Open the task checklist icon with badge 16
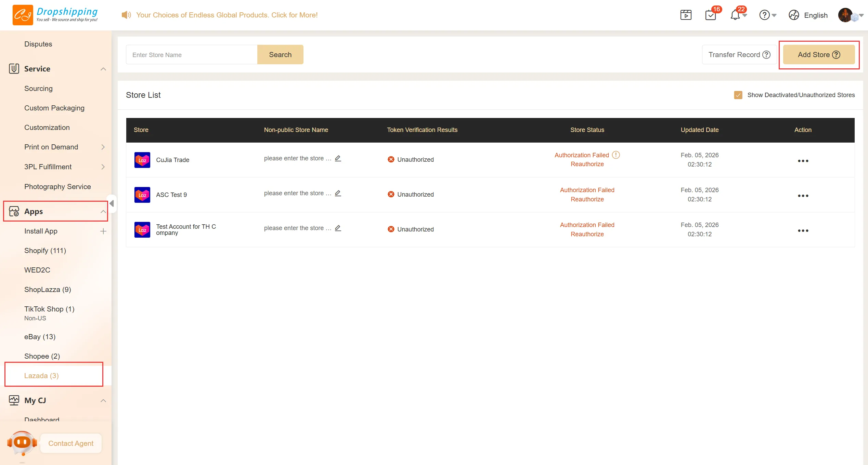 click(x=711, y=15)
